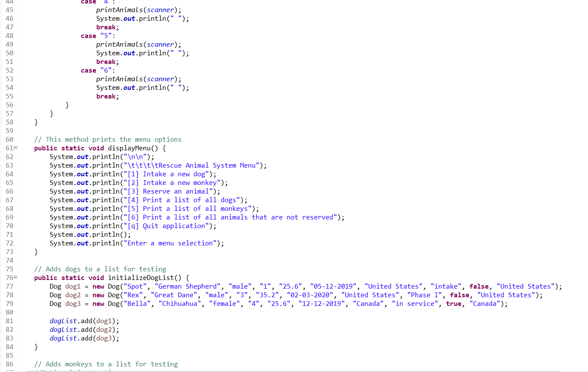Image resolution: width=588 pixels, height=372 pixels.
Task: Place cursor on the break keyword at line 47
Action: tap(106, 27)
